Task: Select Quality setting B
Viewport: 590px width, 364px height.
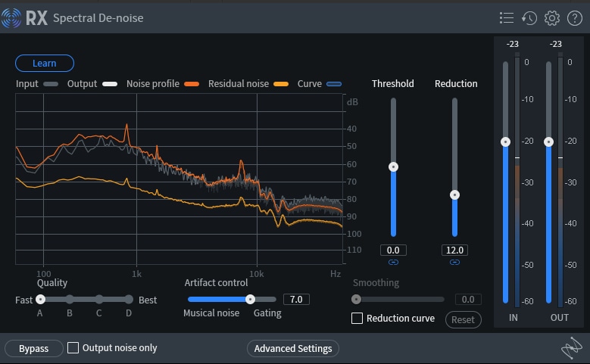Action: (x=70, y=300)
